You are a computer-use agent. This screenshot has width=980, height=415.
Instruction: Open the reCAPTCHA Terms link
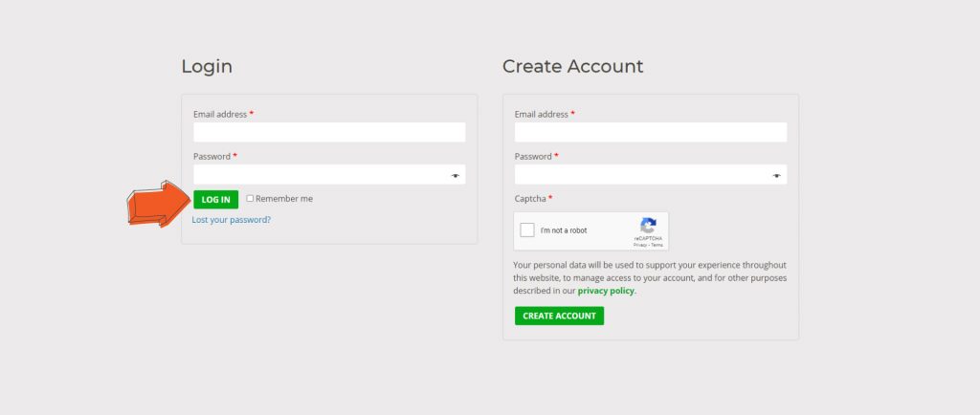(657, 245)
